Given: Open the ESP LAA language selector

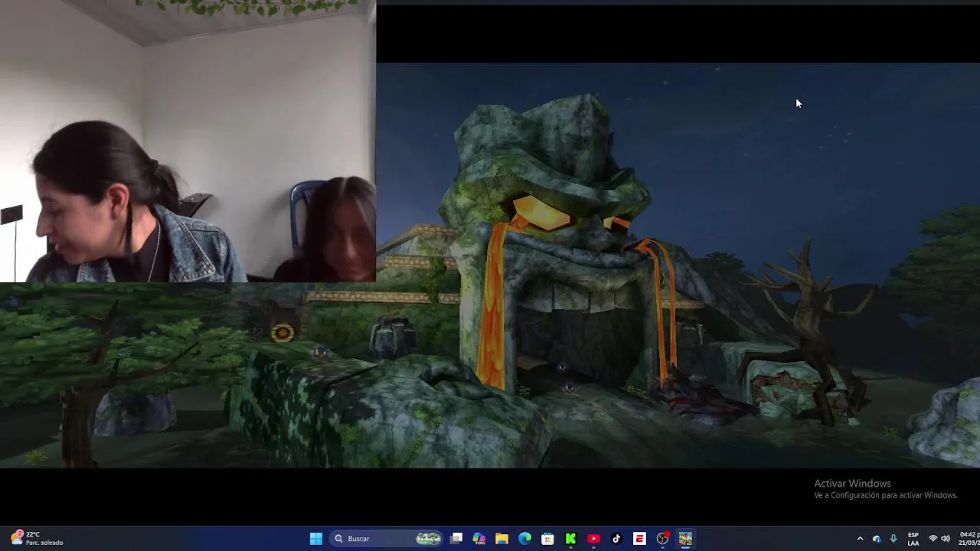Looking at the screenshot, I should click(x=913, y=539).
